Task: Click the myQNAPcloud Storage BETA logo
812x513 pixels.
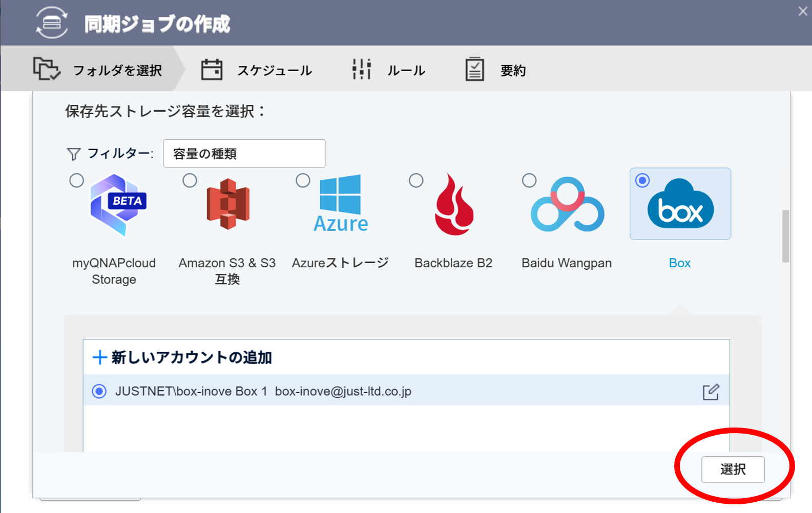Action: point(118,205)
